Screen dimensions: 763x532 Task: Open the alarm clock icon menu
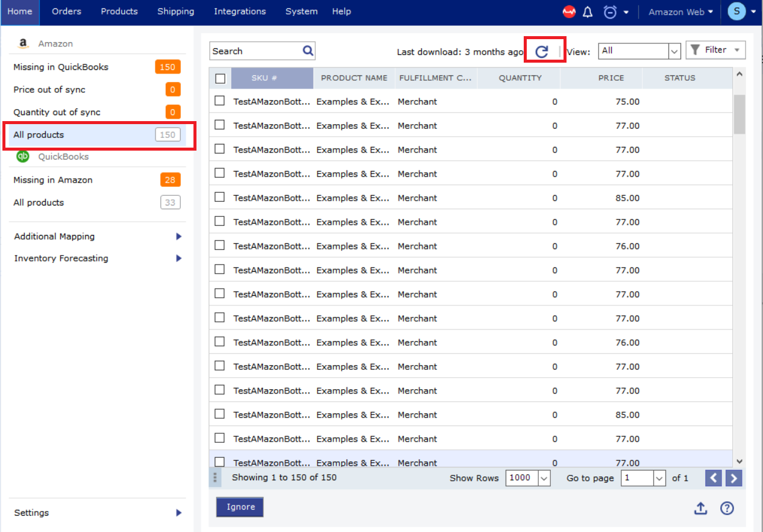point(611,12)
